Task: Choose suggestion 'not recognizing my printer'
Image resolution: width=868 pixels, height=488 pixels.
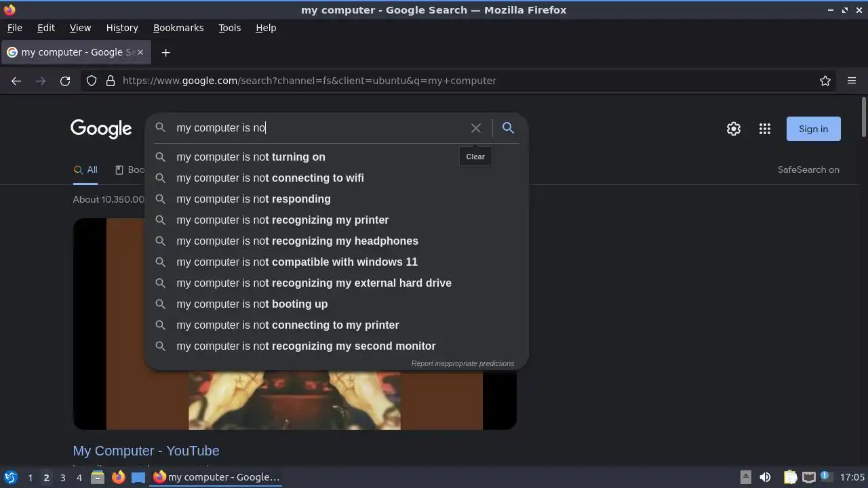Action: [337, 220]
